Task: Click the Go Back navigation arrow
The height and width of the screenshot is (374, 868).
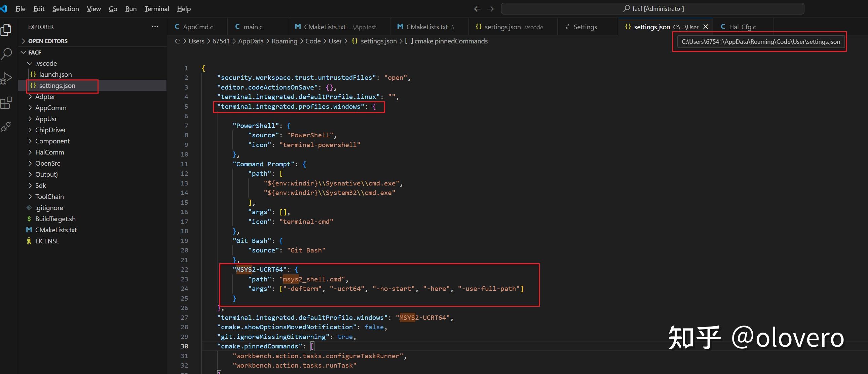Action: [x=477, y=9]
